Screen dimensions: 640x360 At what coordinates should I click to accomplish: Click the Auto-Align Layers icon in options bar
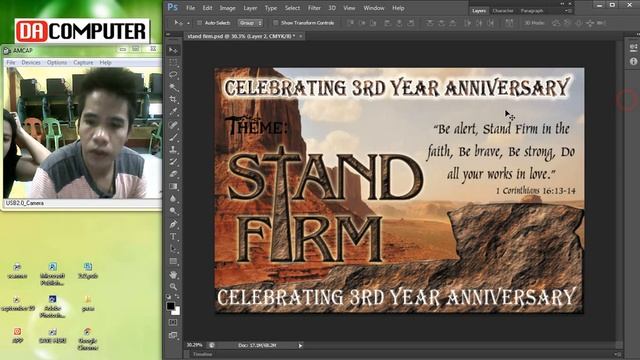(x=509, y=23)
